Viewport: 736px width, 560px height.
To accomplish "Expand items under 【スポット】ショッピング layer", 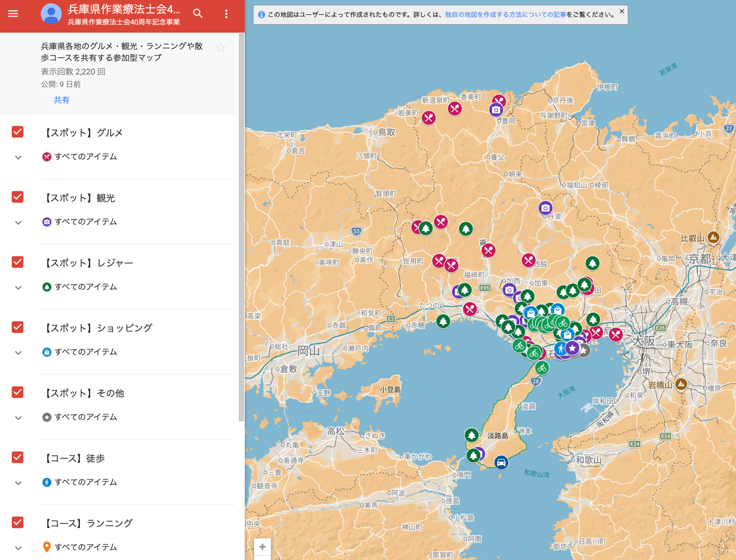I will [18, 352].
